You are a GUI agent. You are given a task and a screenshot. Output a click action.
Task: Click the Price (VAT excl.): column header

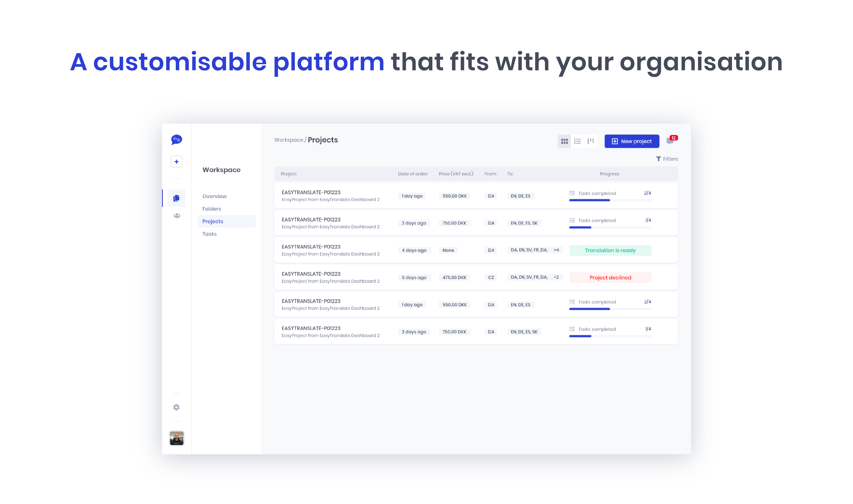pyautogui.click(x=456, y=174)
